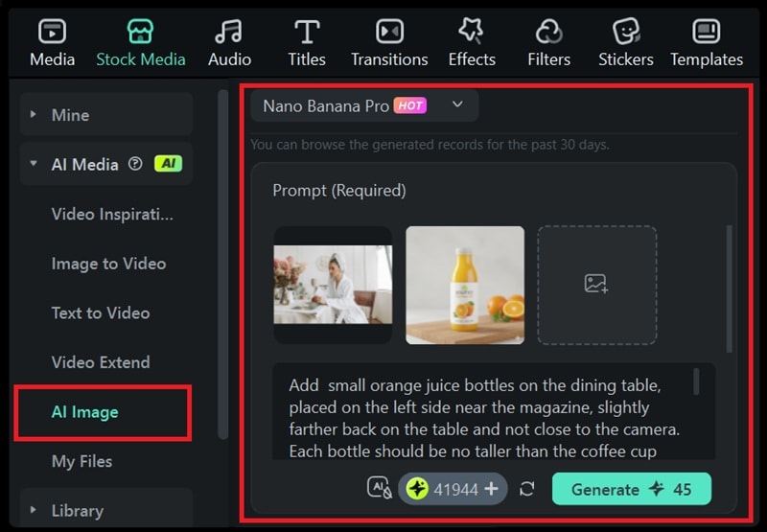This screenshot has width=767, height=532.
Task: Open the Filters overlapping circles icon
Action: point(548,32)
